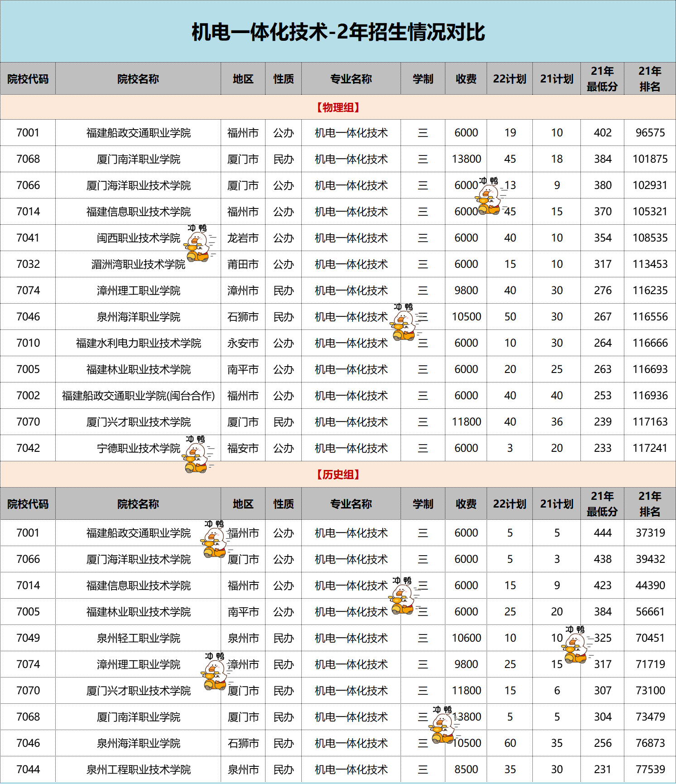Click the ranking value 116556

(650, 317)
